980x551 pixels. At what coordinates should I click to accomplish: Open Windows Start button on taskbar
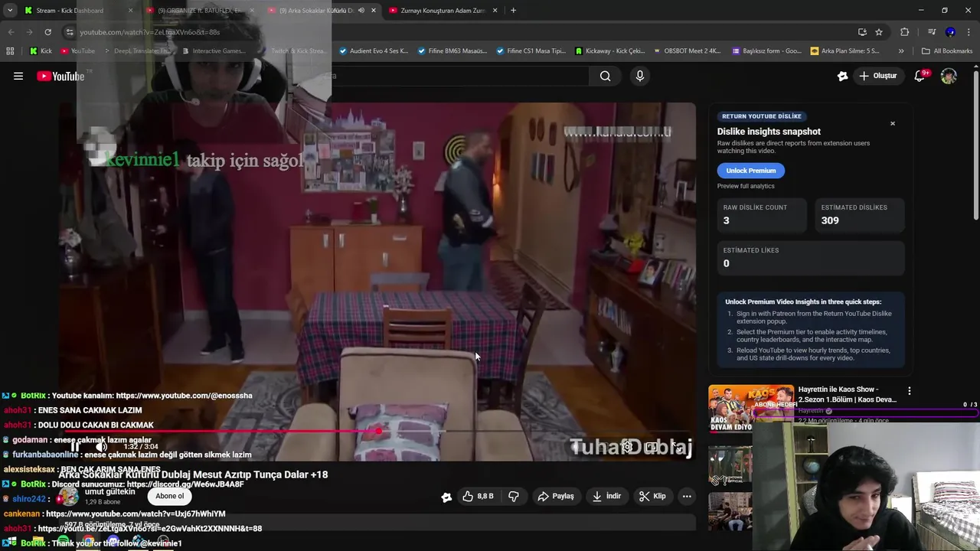tap(11, 543)
